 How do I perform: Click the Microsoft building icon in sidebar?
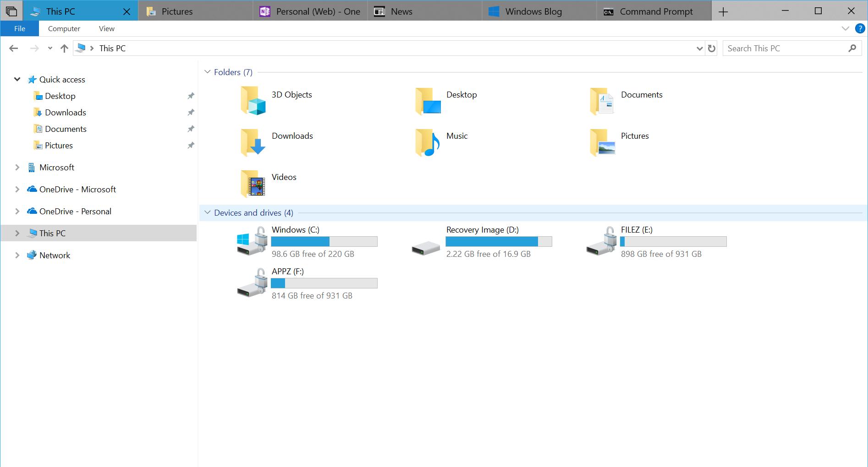[x=32, y=168]
